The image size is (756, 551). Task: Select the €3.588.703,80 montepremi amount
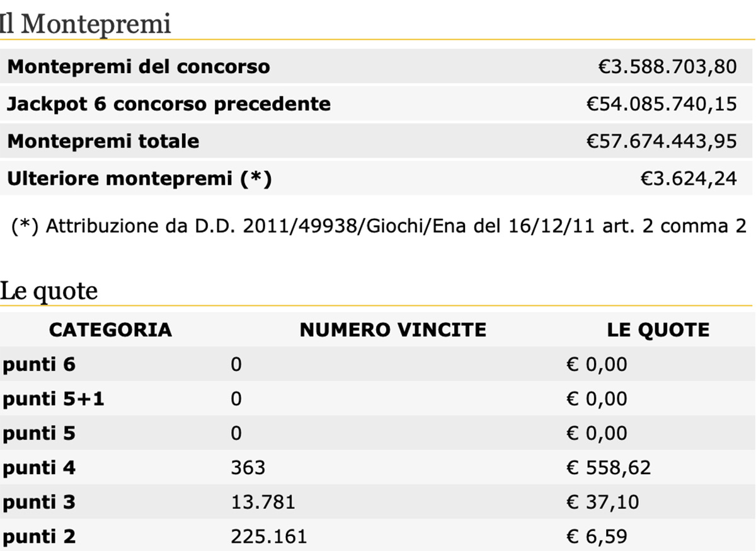(667, 66)
